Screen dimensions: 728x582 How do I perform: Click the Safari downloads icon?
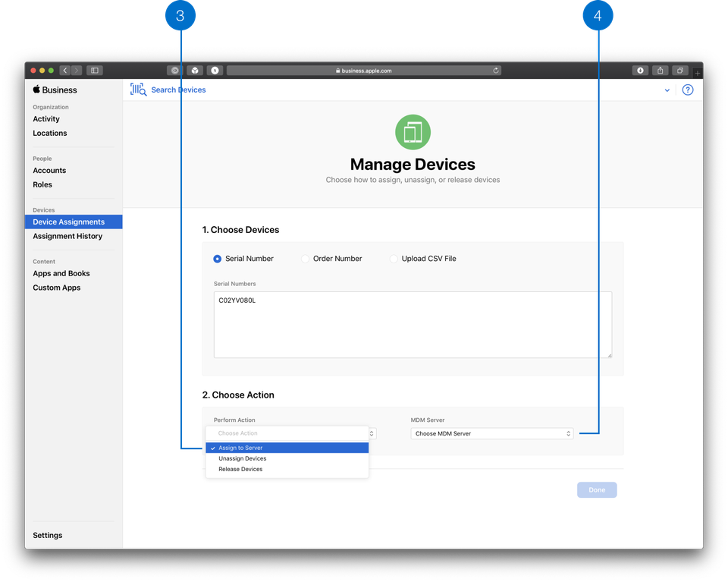pyautogui.click(x=640, y=71)
